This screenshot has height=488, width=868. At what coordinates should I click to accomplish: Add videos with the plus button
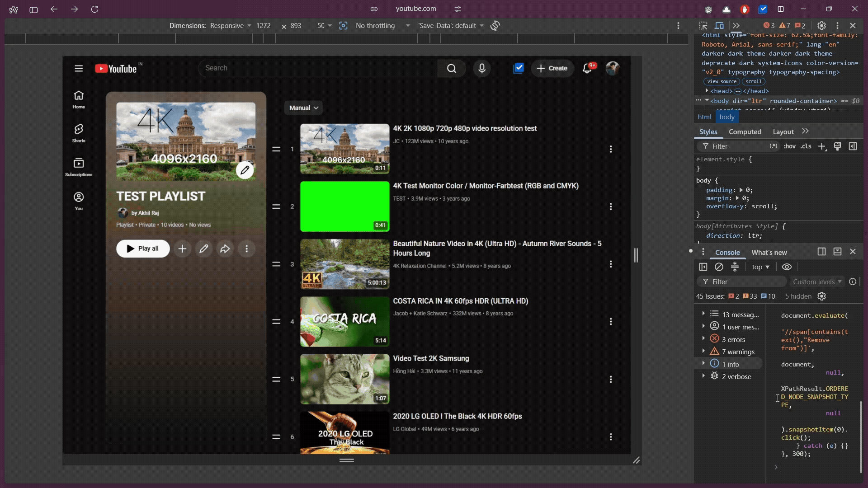pos(182,249)
